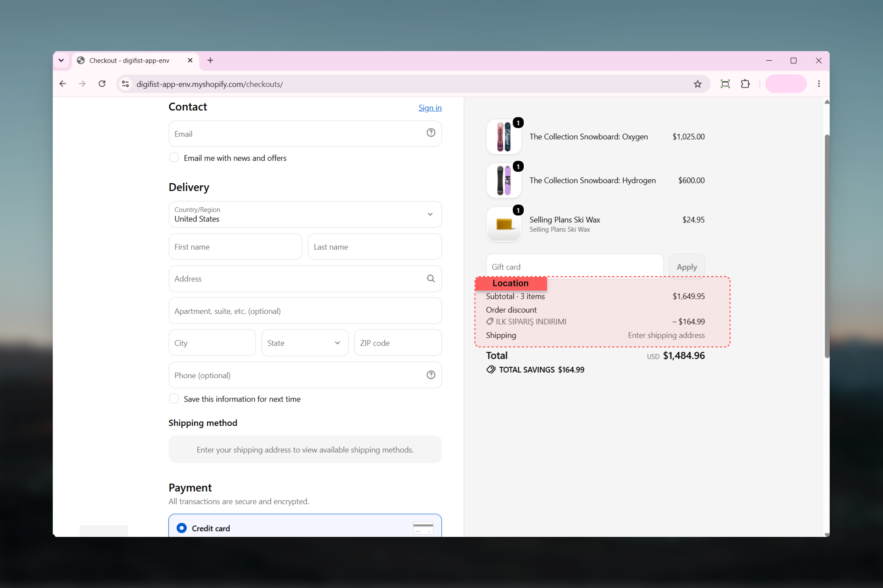Focus the Phone (optional) field
This screenshot has height=588, width=883.
click(x=305, y=375)
